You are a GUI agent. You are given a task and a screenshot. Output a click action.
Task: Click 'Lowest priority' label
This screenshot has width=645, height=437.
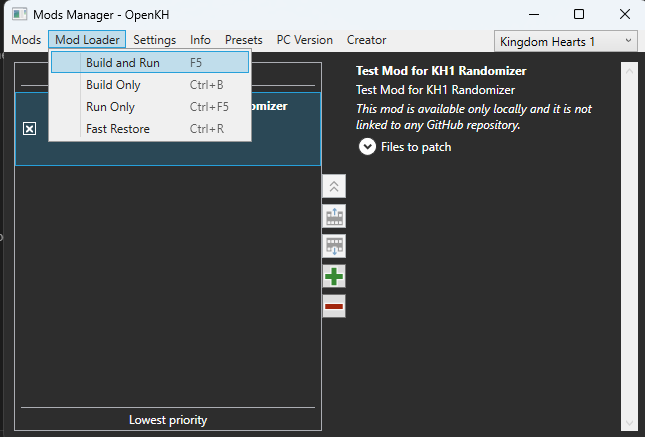click(x=168, y=420)
